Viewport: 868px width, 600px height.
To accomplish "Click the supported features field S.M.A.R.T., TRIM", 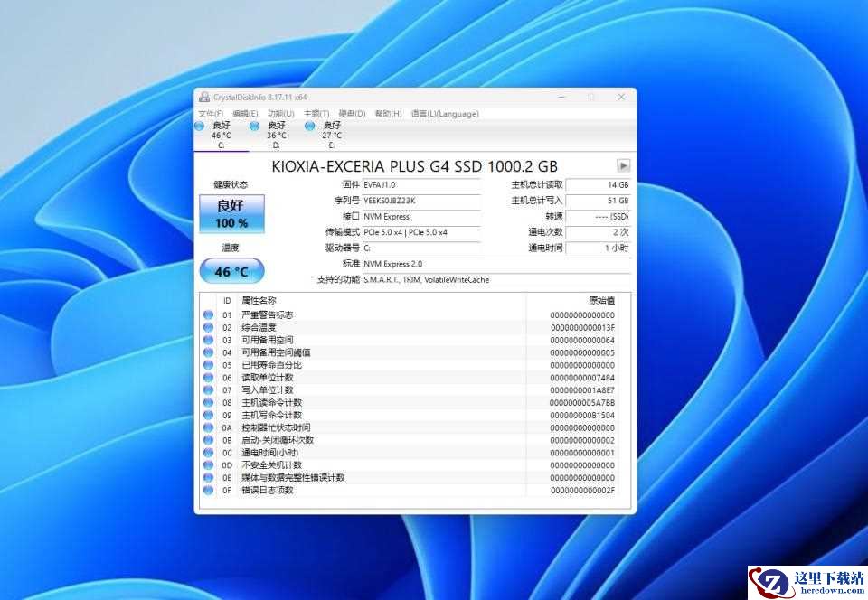I will [496, 280].
